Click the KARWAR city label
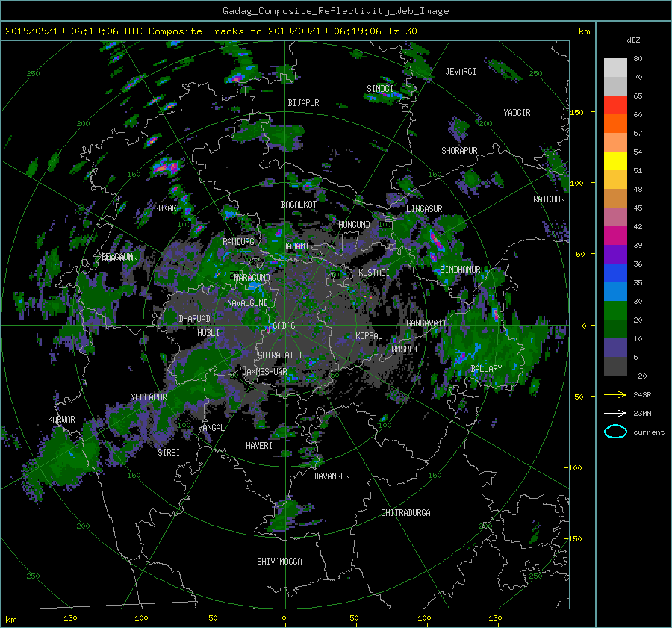 61,420
